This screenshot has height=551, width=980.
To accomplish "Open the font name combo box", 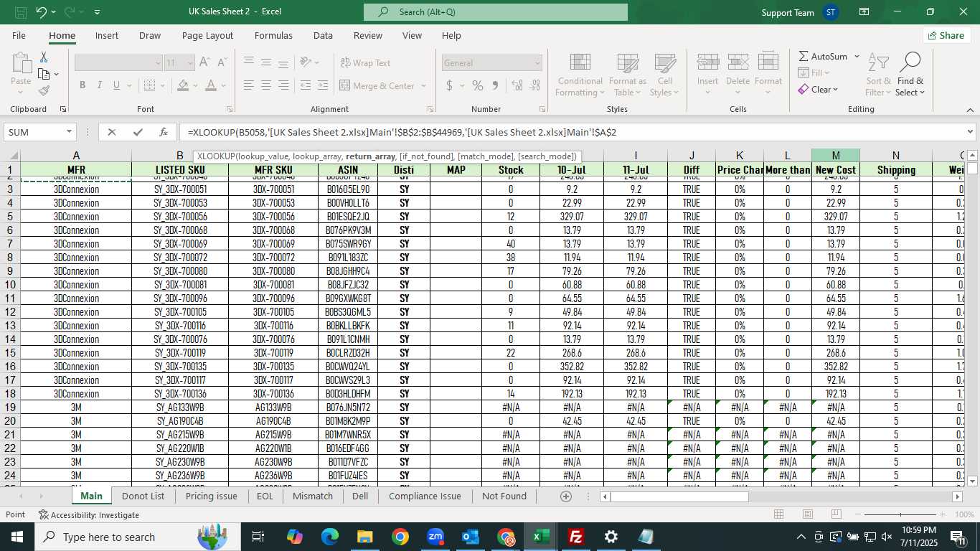I will [x=118, y=63].
